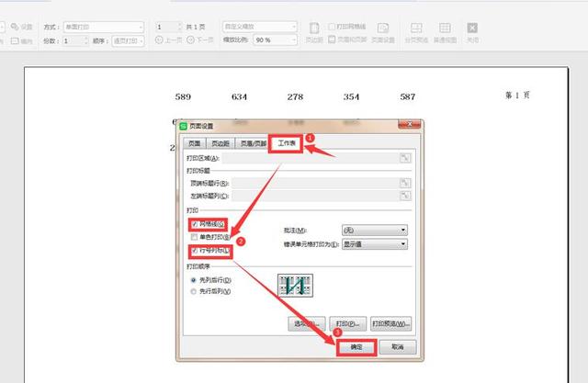Confirm with the 确定 button
Viewport: 588px width, 383px height.
(356, 347)
